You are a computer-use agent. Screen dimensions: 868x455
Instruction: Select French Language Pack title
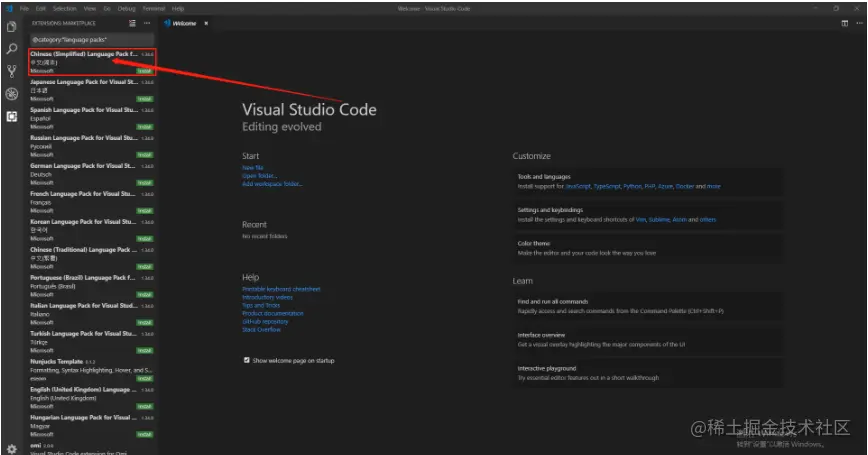[83, 194]
